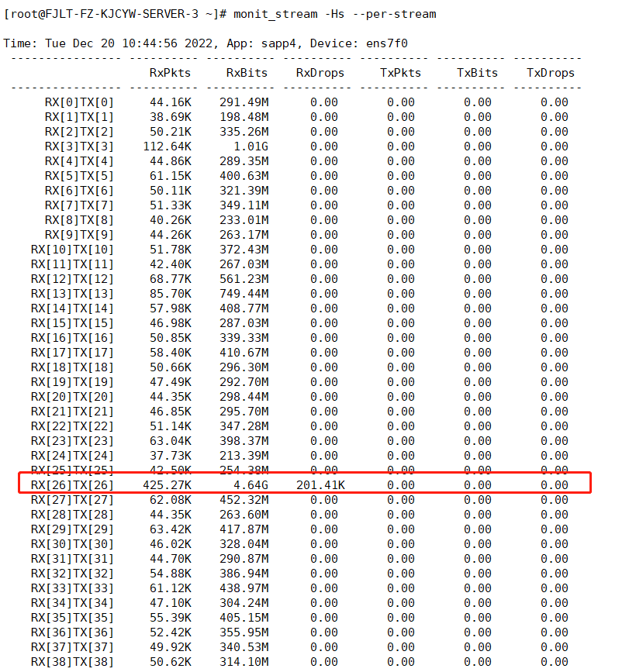Click the 425.27K RxPkts value

167,485
